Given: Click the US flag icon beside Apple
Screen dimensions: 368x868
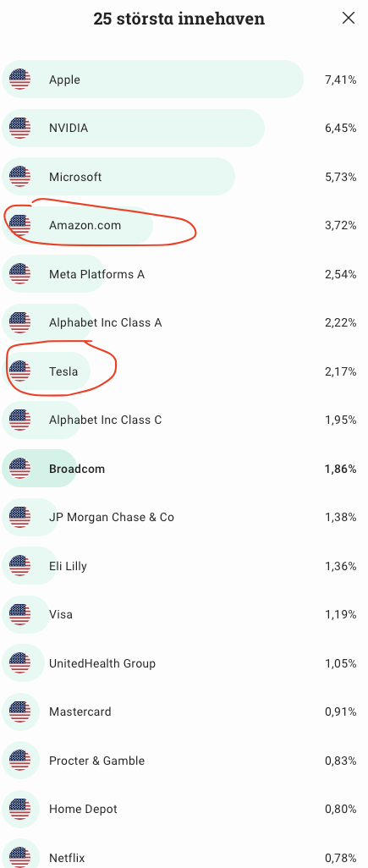Looking at the screenshot, I should pyautogui.click(x=20, y=80).
